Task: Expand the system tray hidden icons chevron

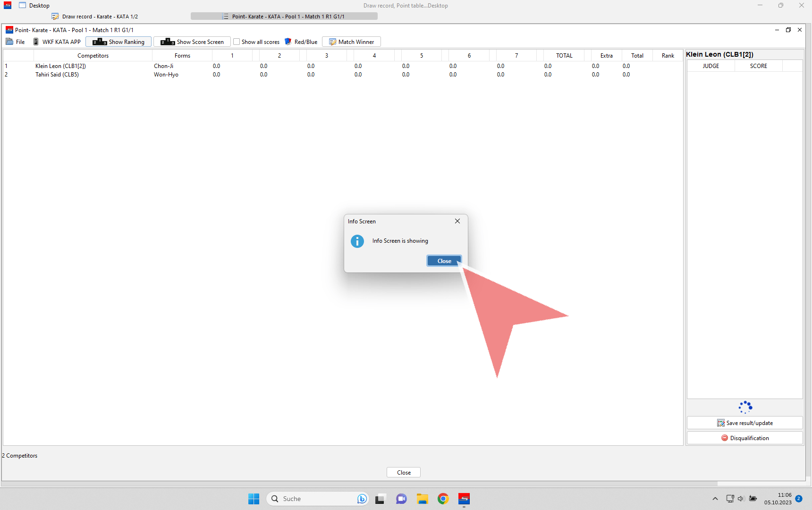Action: pyautogui.click(x=715, y=499)
